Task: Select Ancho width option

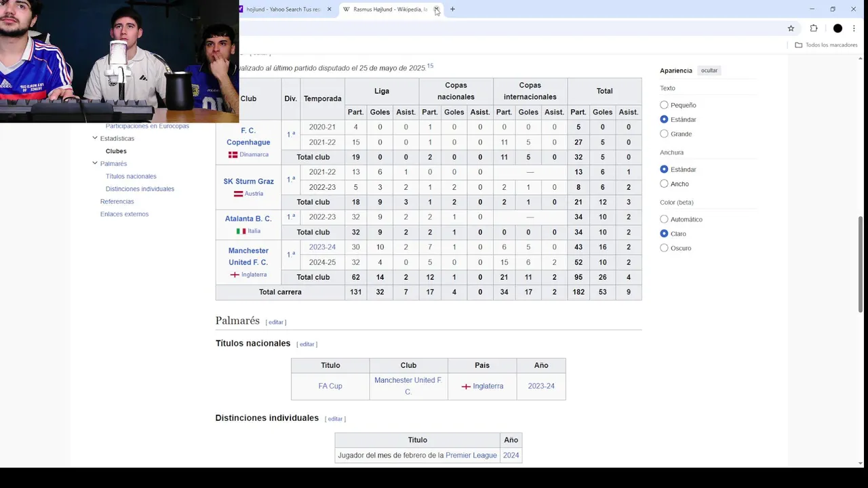Action: pyautogui.click(x=664, y=184)
